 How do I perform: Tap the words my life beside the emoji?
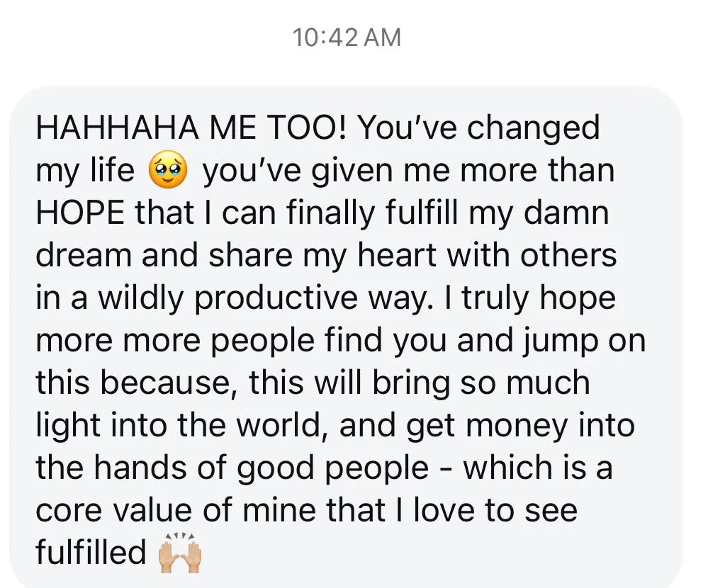pyautogui.click(x=85, y=171)
